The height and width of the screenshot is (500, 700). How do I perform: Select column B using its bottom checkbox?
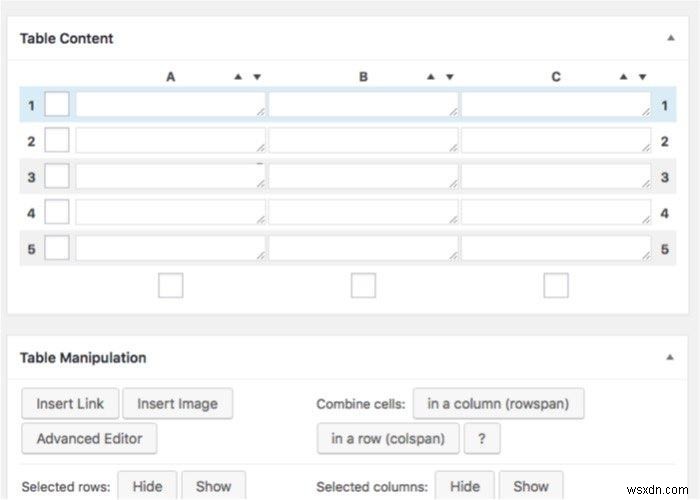coord(363,285)
